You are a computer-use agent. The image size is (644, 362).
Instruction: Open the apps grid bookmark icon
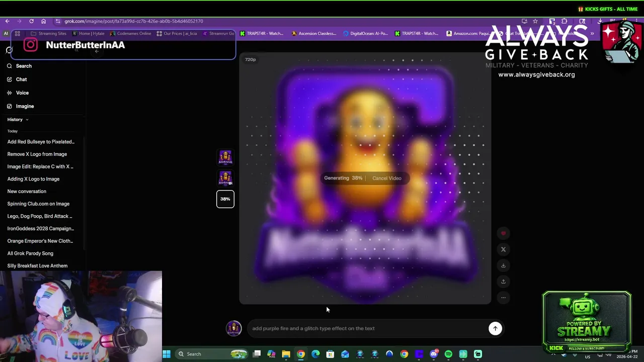coord(17,34)
